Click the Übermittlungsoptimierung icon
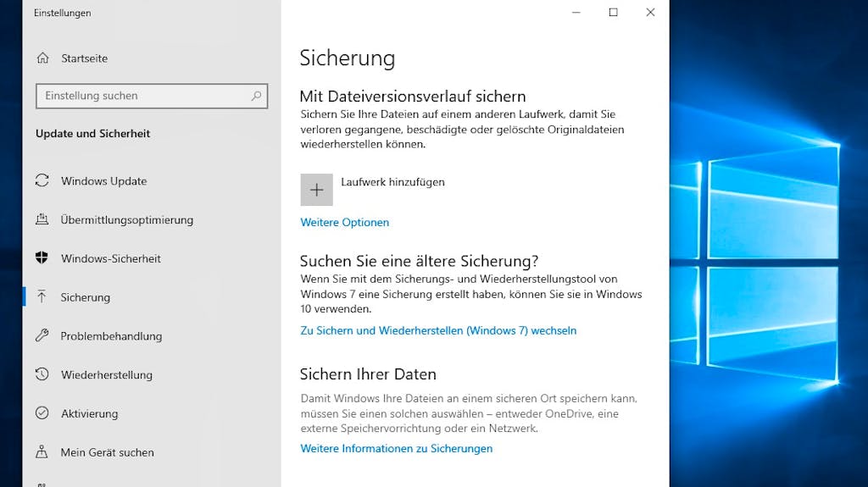Screen dimensions: 868x487 42,219
